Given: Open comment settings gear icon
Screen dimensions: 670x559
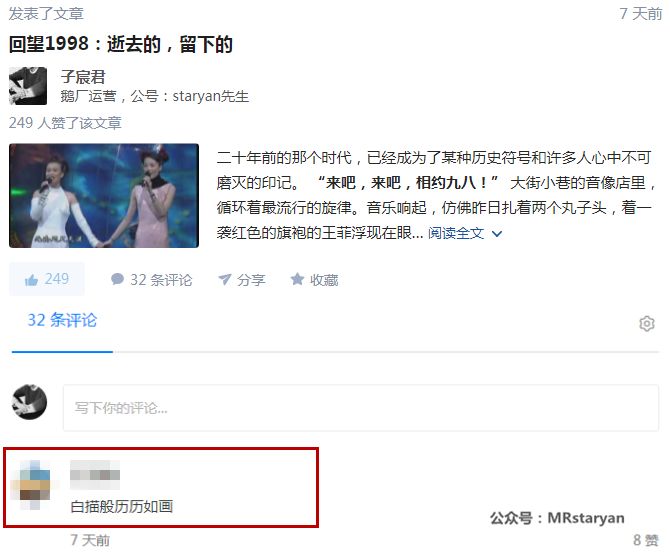Looking at the screenshot, I should pyautogui.click(x=647, y=324).
